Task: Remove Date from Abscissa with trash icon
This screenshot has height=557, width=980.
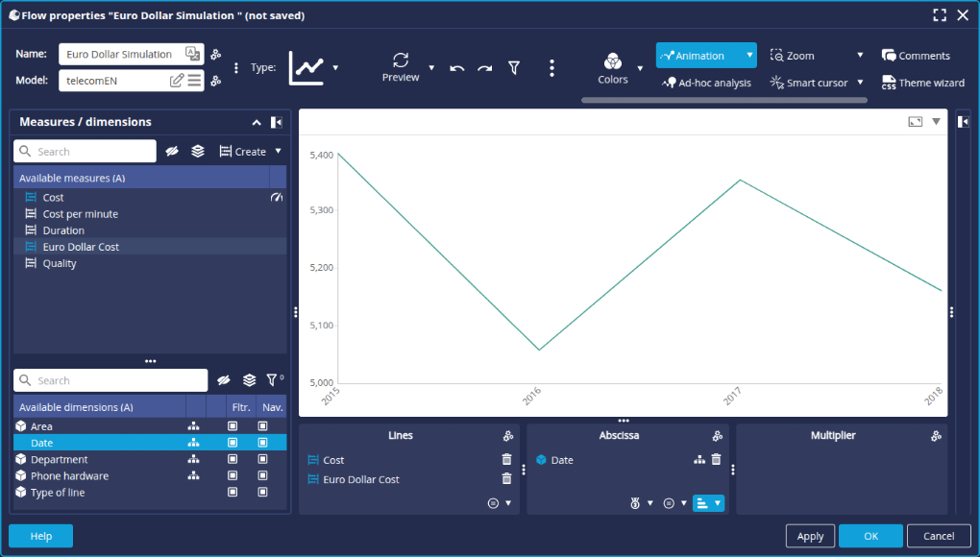Action: pyautogui.click(x=716, y=460)
